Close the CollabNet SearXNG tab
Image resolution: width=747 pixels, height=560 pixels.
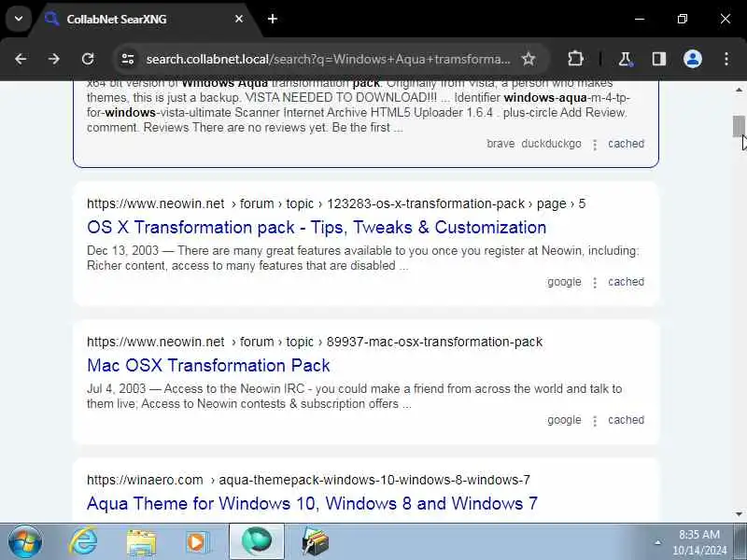click(x=239, y=19)
